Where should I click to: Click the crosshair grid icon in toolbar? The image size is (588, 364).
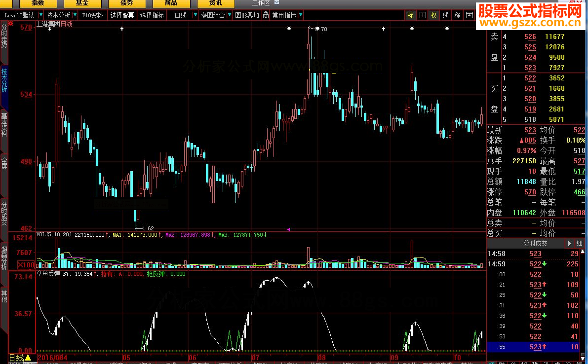[x=422, y=15]
